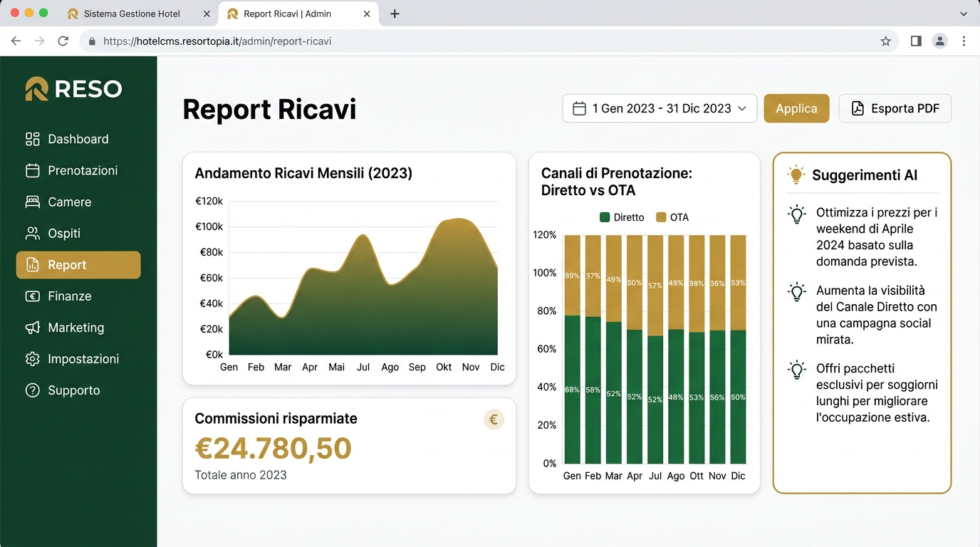
Task: Click the site padlock icon
Action: [x=91, y=41]
